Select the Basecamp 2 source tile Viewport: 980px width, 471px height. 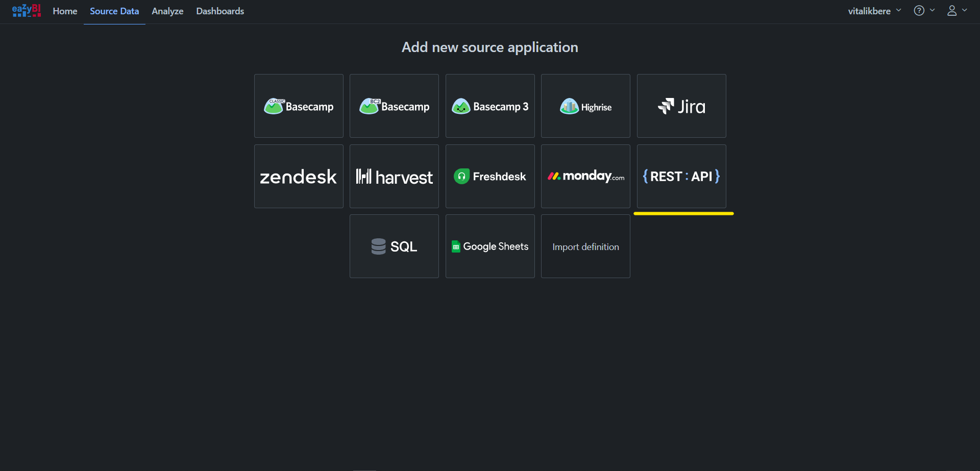click(x=394, y=106)
